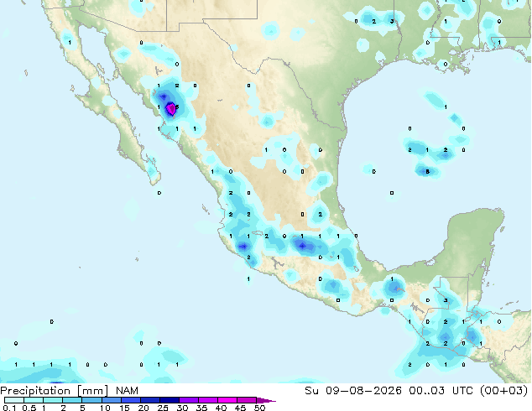Click the 20–25 mm legend color box
The height and width of the screenshot is (411, 532).
point(149,400)
